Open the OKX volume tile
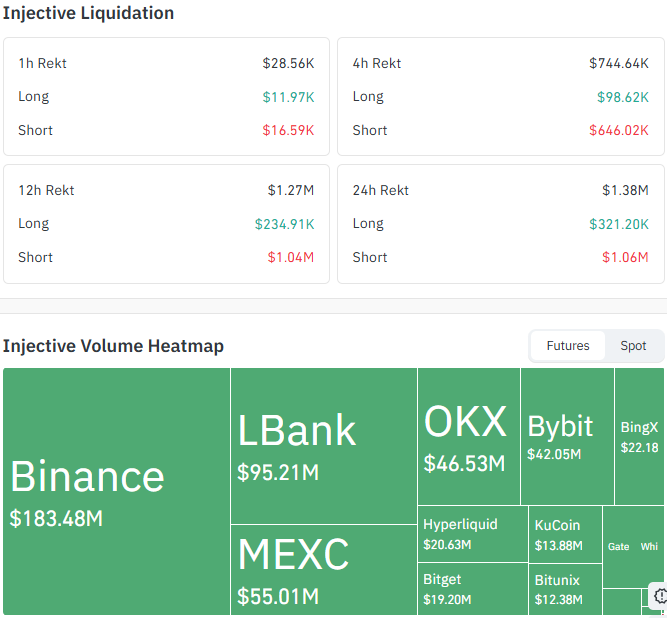667x618 pixels. 469,436
